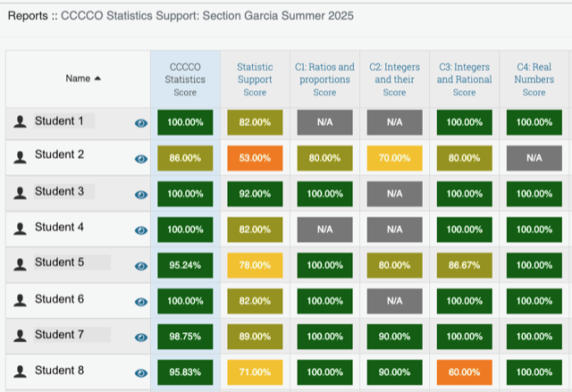Open the Student 2 name link
The width and height of the screenshot is (572, 392).
[x=59, y=155]
